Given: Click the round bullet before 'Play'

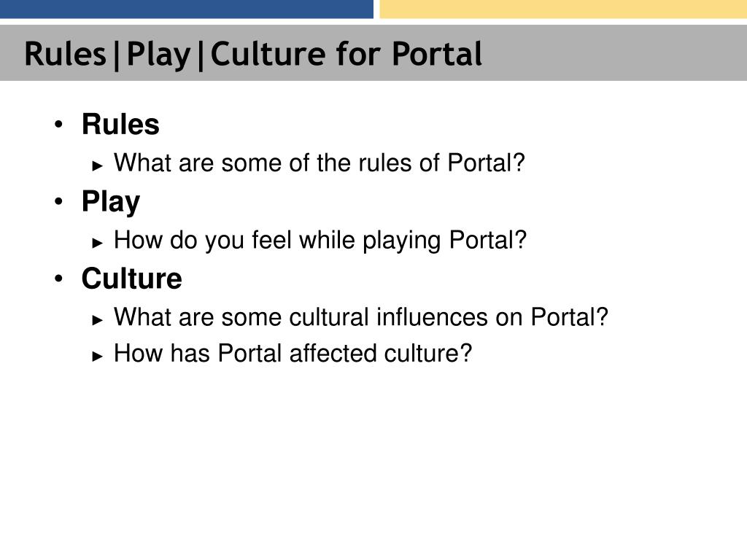Looking at the screenshot, I should pos(58,201).
